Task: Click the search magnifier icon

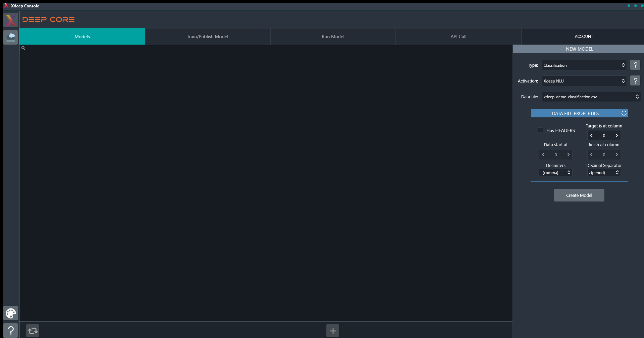Action: [23, 48]
